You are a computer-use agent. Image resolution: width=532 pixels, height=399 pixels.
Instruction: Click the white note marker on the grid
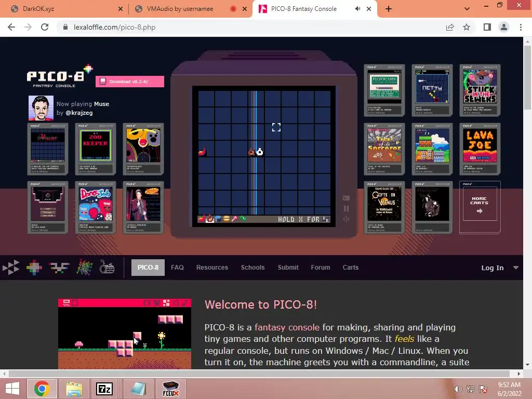coord(260,152)
